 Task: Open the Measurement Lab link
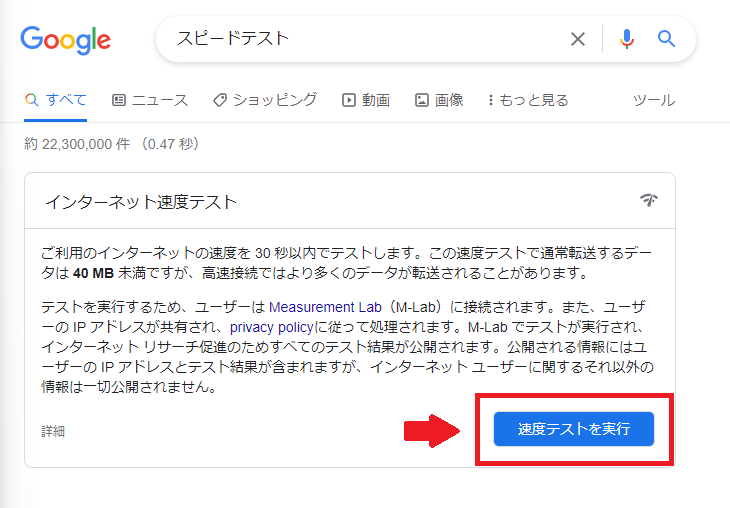pyautogui.click(x=325, y=307)
